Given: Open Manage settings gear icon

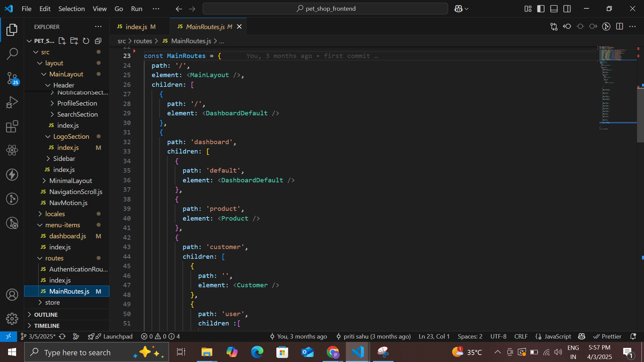Looking at the screenshot, I should point(12,319).
